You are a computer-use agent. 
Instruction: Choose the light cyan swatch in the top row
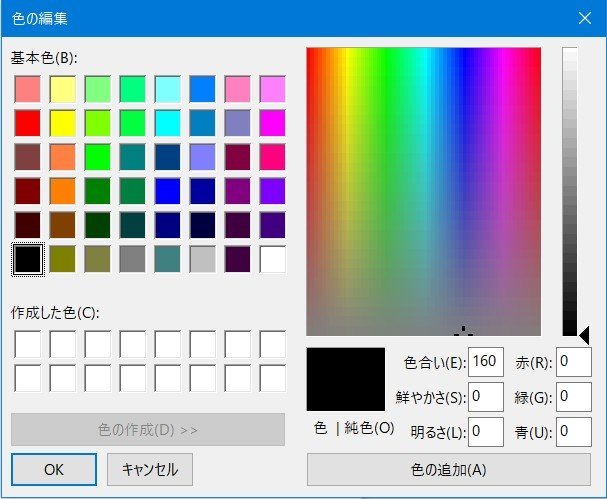[x=167, y=89]
